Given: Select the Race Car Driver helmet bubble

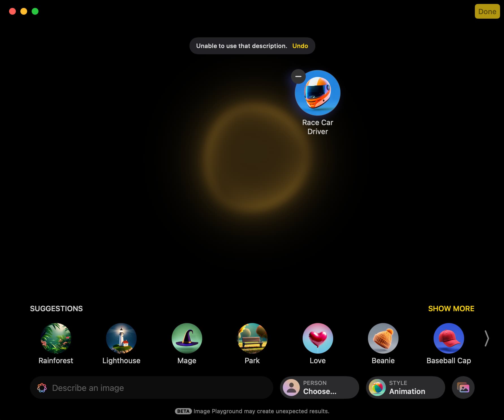Looking at the screenshot, I should point(318,93).
